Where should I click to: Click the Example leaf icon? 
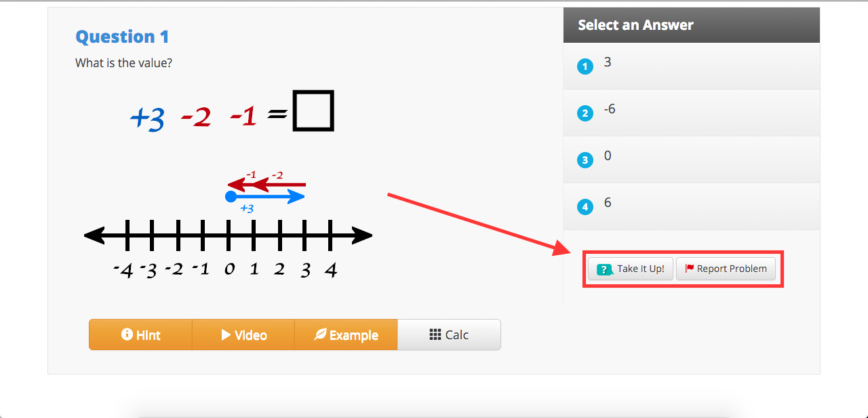(320, 335)
